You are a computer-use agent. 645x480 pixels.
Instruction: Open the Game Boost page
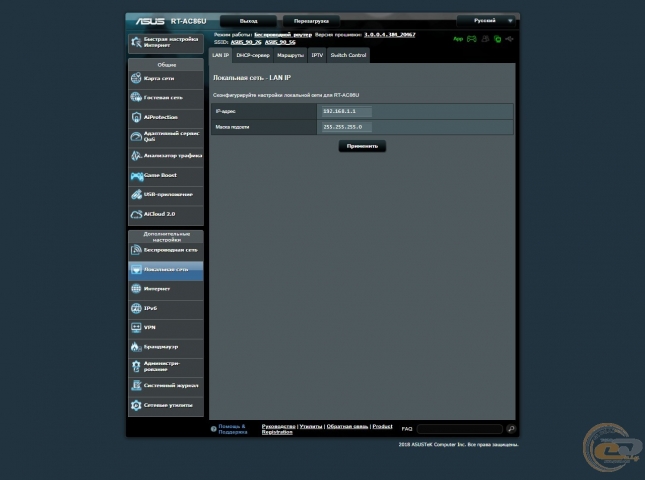(166, 176)
